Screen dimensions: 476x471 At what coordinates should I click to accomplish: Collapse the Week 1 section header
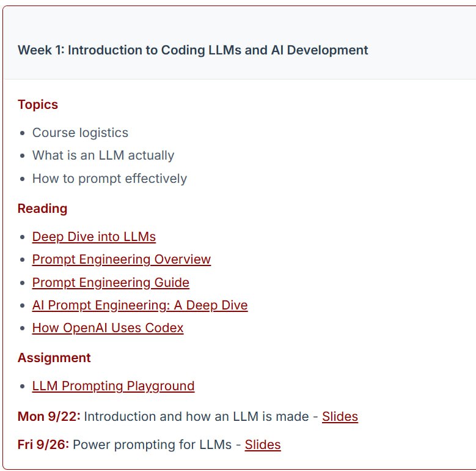point(192,50)
